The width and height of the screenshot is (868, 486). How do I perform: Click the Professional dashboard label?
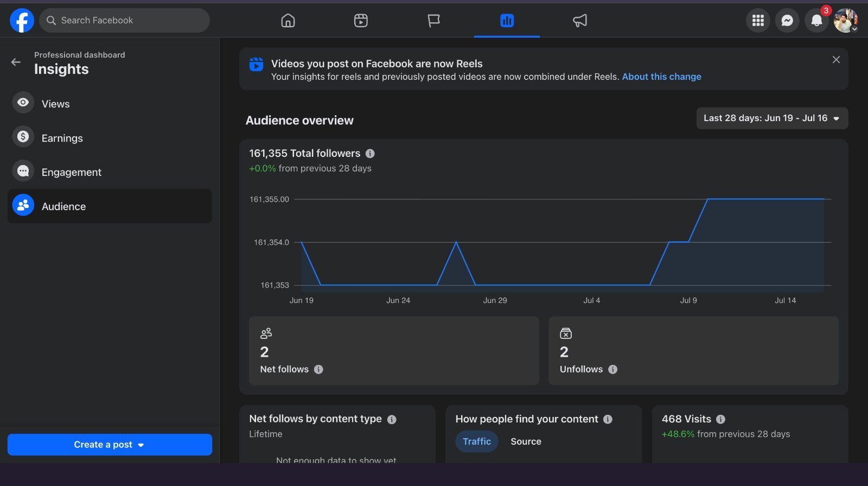[x=80, y=55]
